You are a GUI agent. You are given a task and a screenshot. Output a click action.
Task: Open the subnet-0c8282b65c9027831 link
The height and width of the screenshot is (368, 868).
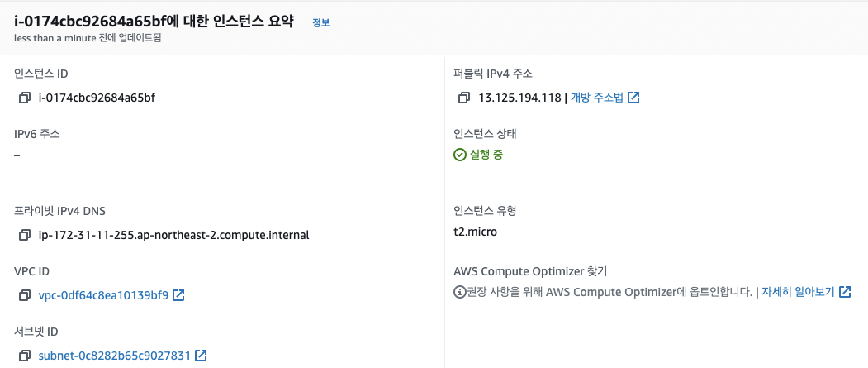(114, 356)
